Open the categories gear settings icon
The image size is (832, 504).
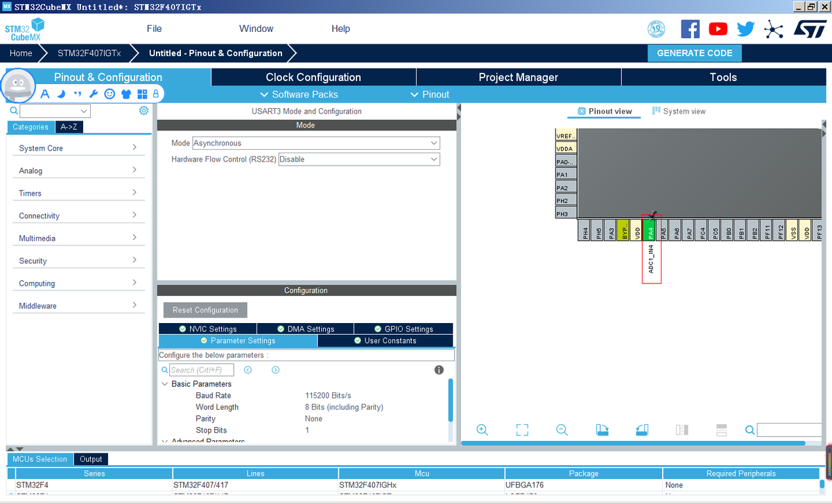144,111
